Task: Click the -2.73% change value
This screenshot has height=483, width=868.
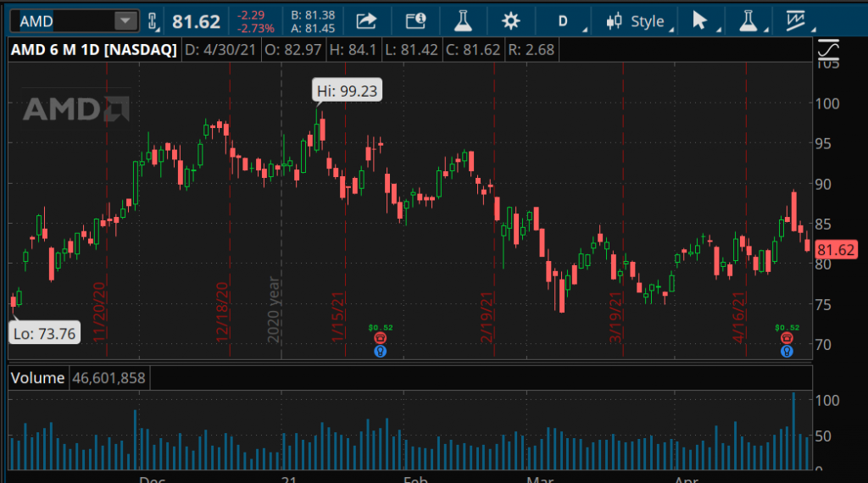Action: 256,28
